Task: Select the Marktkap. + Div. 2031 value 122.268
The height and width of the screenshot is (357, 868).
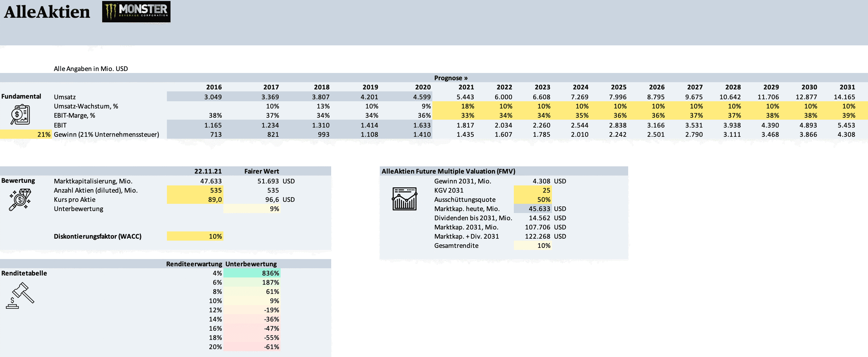Action: [x=537, y=236]
